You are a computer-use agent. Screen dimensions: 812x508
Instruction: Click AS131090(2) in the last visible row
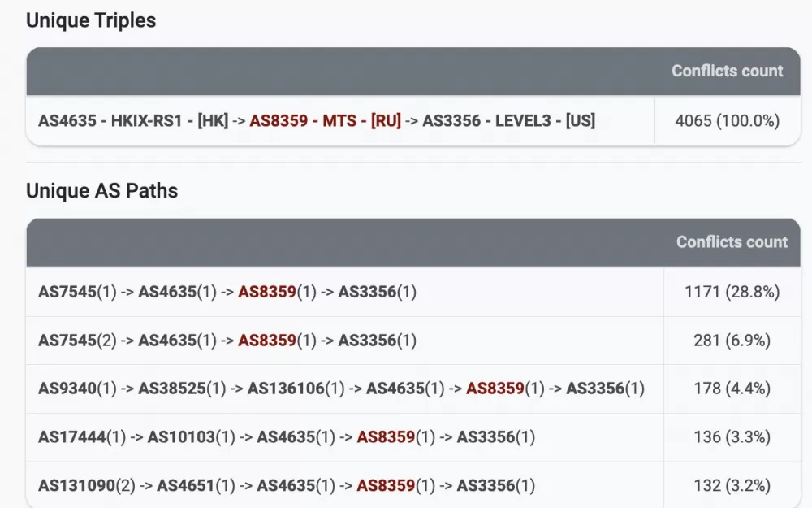[x=87, y=486]
